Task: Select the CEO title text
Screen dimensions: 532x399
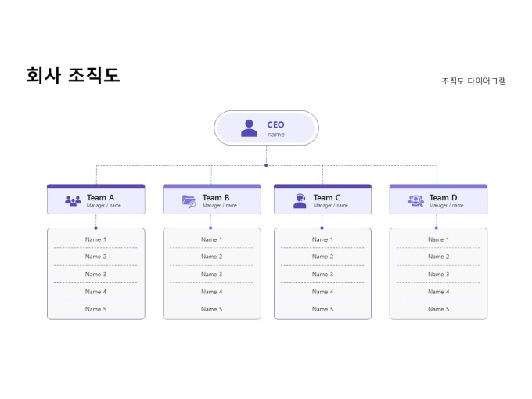Action: tap(276, 124)
